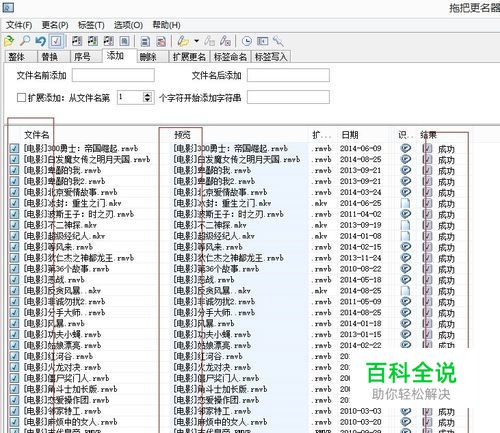Uncheck the 红河谷.rmvb file checkbox

(14, 356)
